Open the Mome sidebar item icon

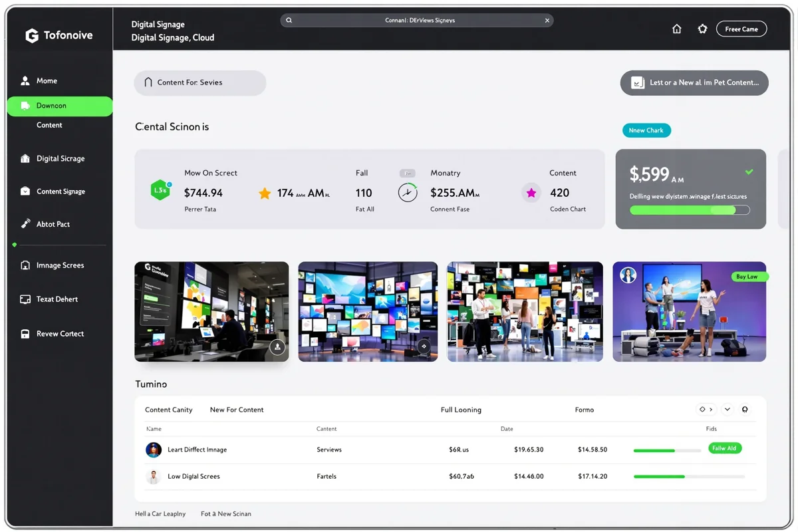(25, 80)
